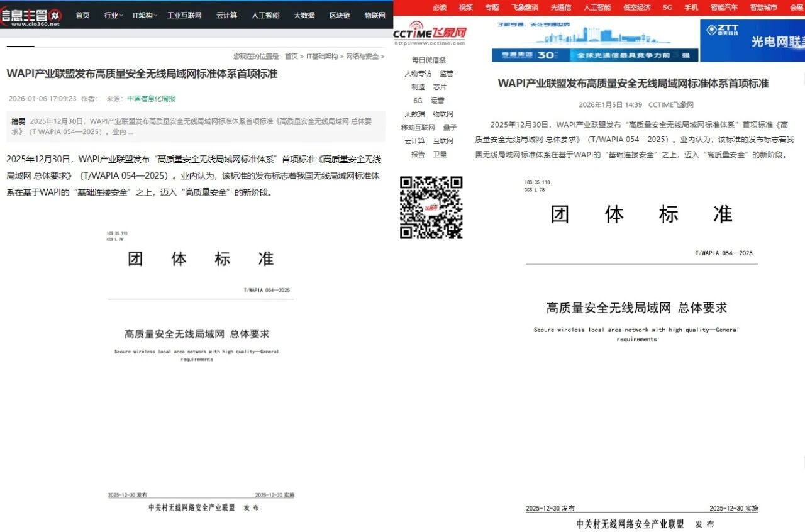The width and height of the screenshot is (805, 532).
Task: Open 智慧城市 in CCTIME red nav bar
Action: (x=763, y=8)
